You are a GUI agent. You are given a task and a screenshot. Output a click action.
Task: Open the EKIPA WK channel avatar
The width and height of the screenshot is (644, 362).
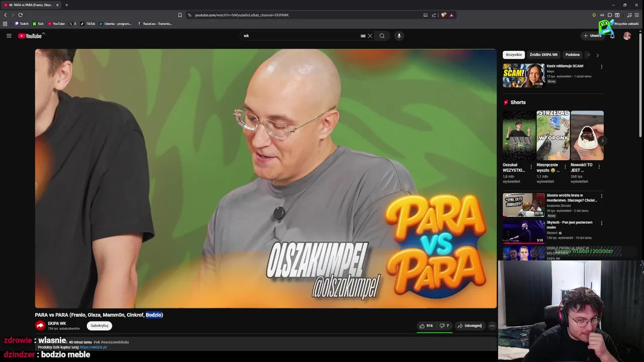coord(40,326)
